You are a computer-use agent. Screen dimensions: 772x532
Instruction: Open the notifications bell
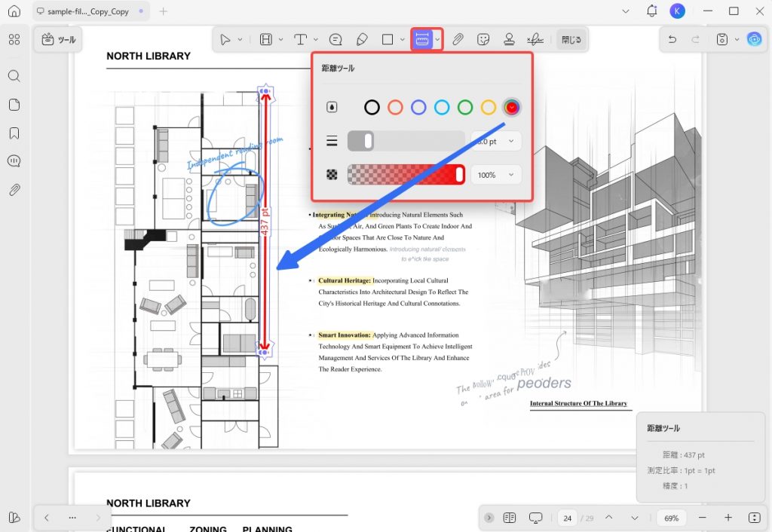(652, 11)
